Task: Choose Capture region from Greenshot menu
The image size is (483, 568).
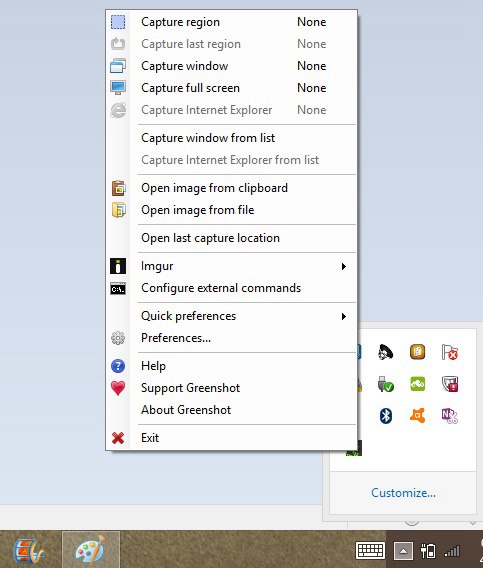Action: click(231, 22)
